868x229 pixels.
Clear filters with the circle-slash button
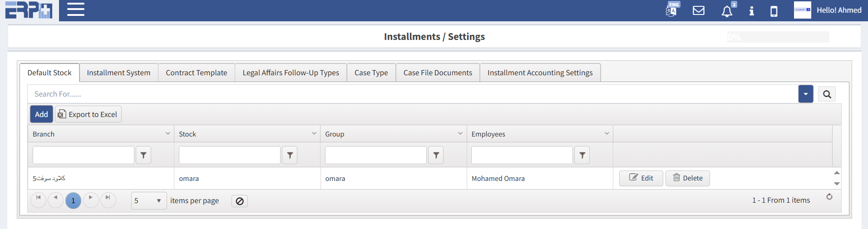click(x=240, y=201)
